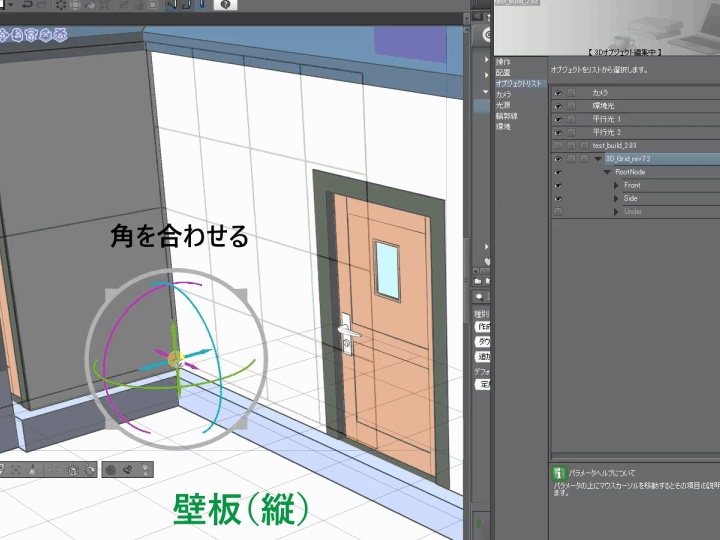Click the yellow center sphere of 3D manipulator
Screen dimensions: 720x540
175,359
